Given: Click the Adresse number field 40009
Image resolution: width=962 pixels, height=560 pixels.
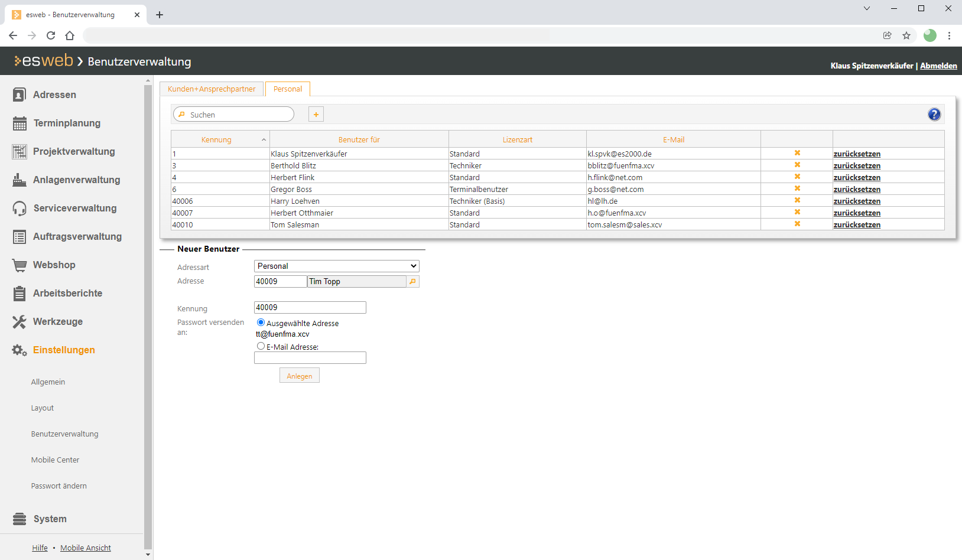Looking at the screenshot, I should pyautogui.click(x=281, y=282).
